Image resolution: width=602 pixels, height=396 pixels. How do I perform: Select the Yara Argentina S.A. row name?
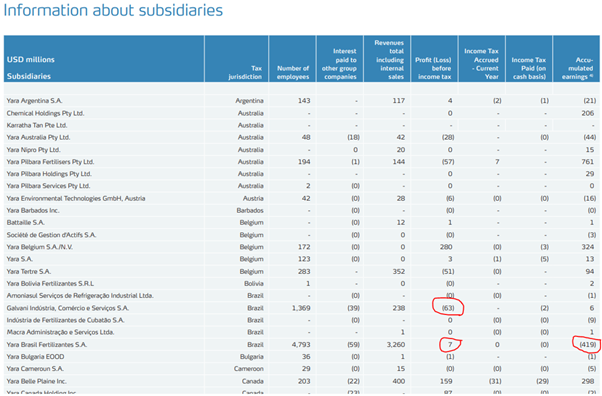click(x=34, y=101)
